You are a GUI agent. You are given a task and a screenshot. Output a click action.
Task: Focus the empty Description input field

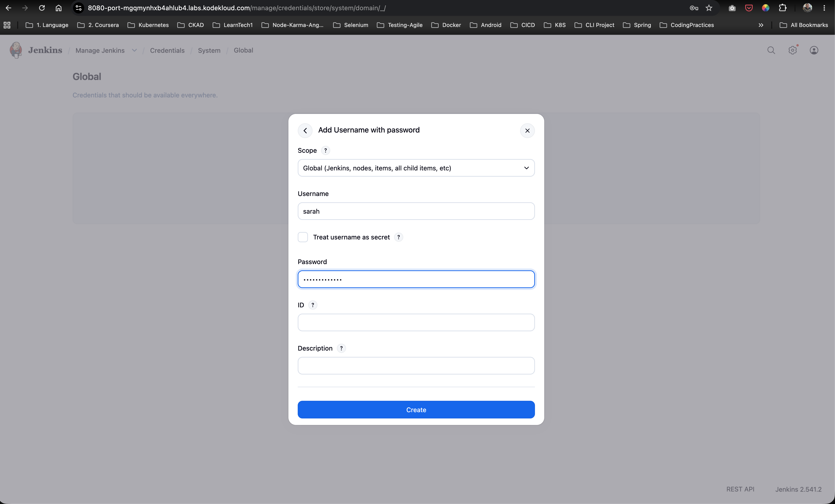pos(416,366)
